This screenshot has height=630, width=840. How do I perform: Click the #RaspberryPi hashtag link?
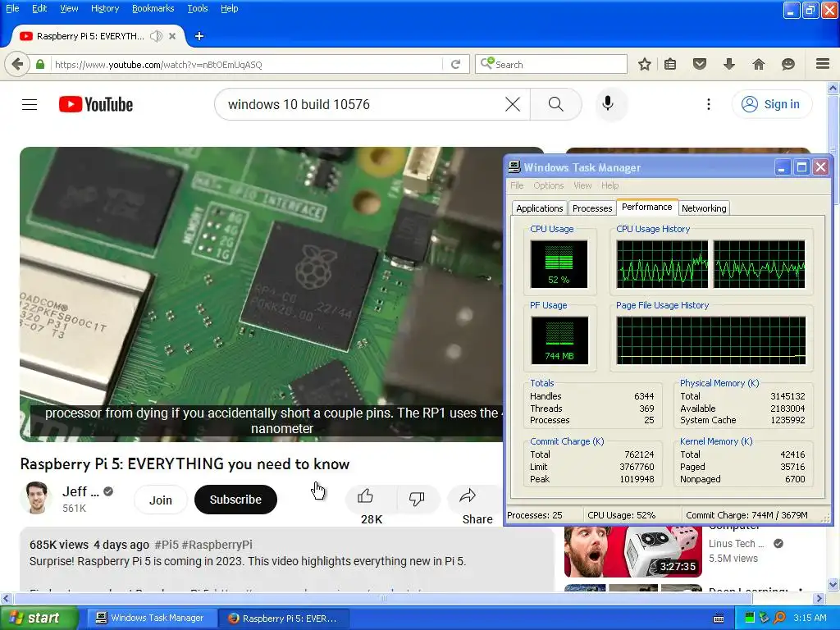click(x=217, y=545)
